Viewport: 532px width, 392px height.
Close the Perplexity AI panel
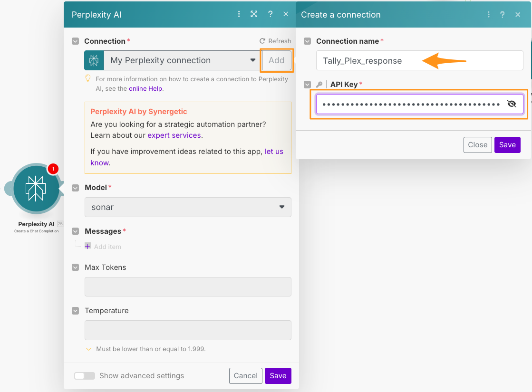(x=286, y=14)
